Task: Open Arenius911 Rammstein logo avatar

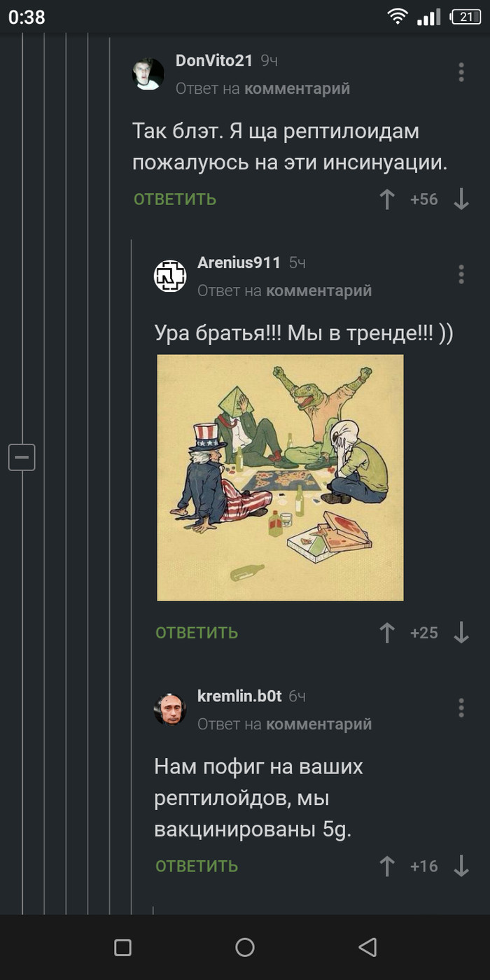Action: click(170, 276)
